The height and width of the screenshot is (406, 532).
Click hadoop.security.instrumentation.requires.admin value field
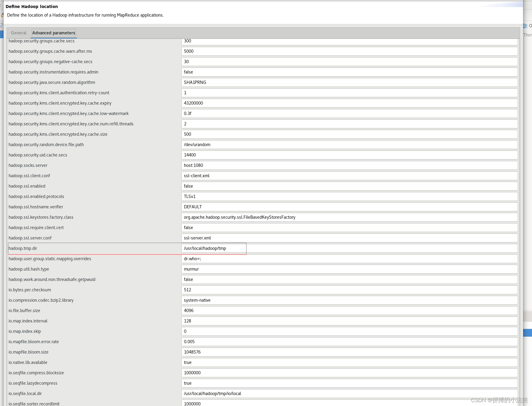350,72
